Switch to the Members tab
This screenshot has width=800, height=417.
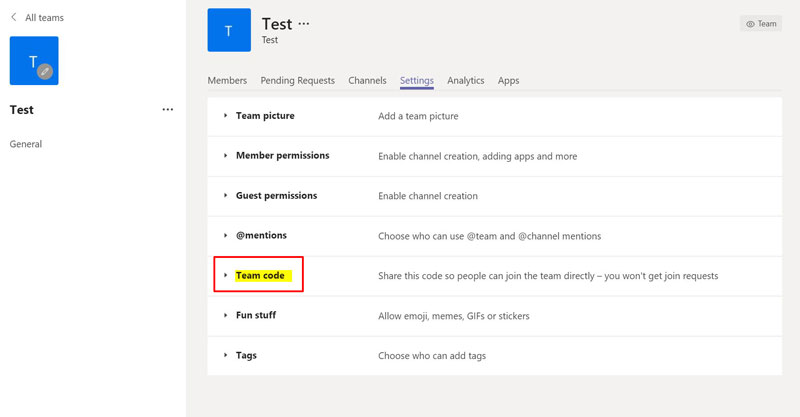pos(227,81)
